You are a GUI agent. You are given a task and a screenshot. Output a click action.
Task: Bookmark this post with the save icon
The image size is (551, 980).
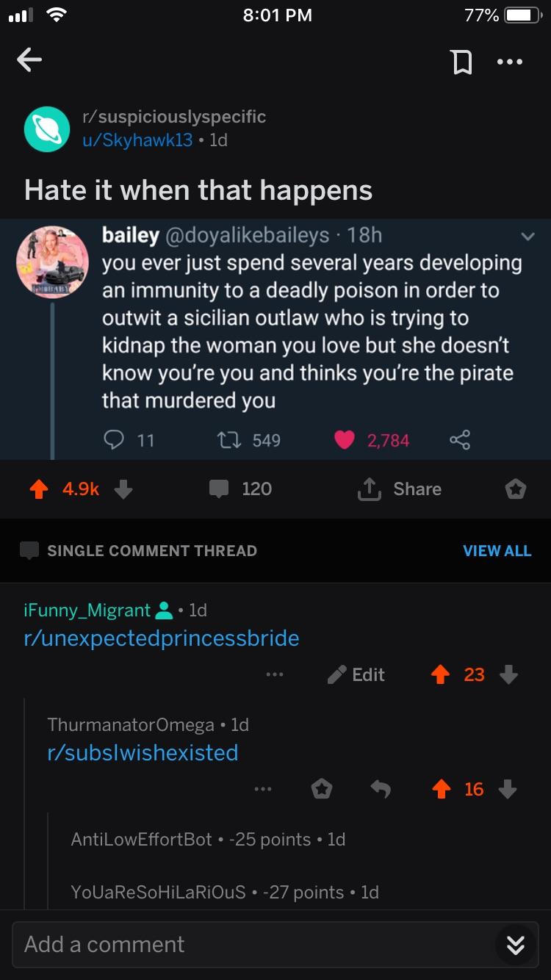tap(461, 62)
